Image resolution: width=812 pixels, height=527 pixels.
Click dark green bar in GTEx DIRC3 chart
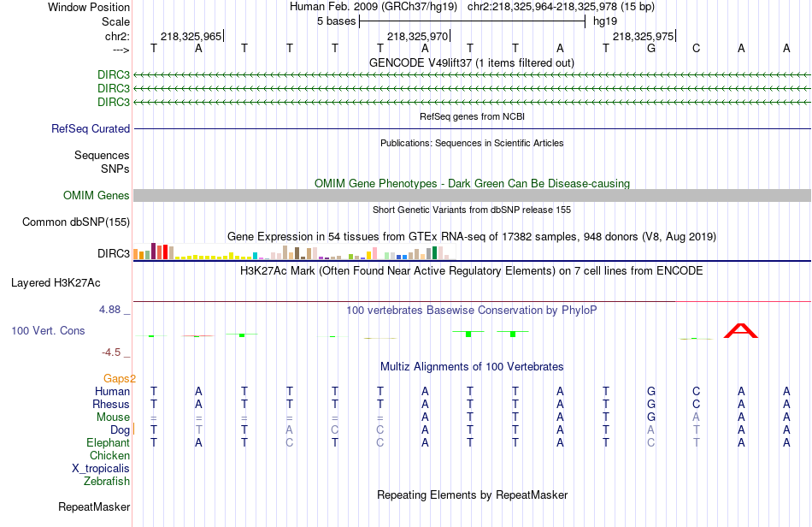tap(434, 253)
